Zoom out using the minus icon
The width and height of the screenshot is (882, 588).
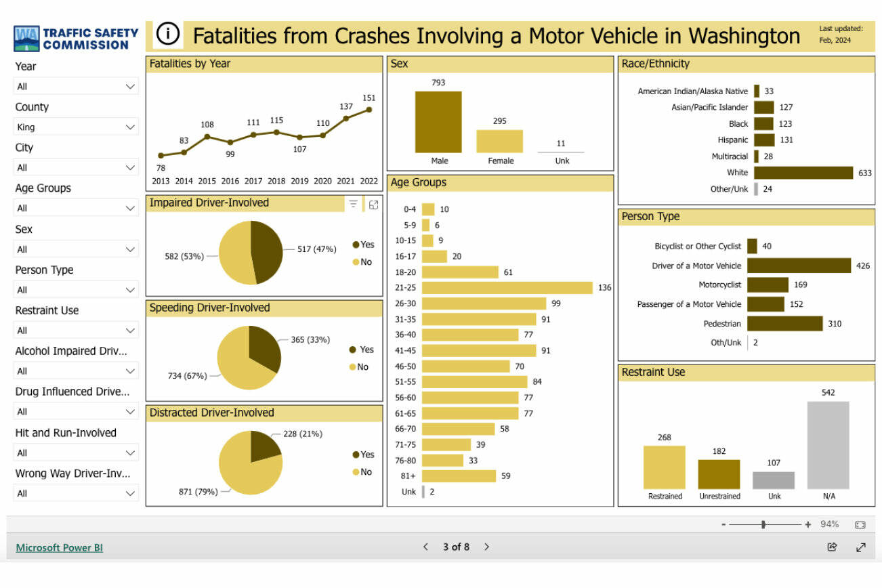pos(724,524)
